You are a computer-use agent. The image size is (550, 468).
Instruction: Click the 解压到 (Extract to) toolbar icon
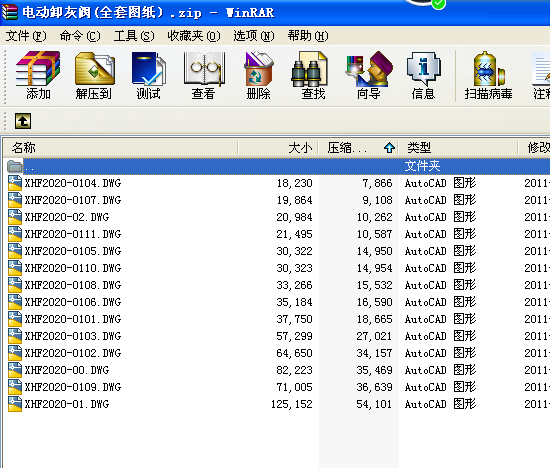pos(94,68)
